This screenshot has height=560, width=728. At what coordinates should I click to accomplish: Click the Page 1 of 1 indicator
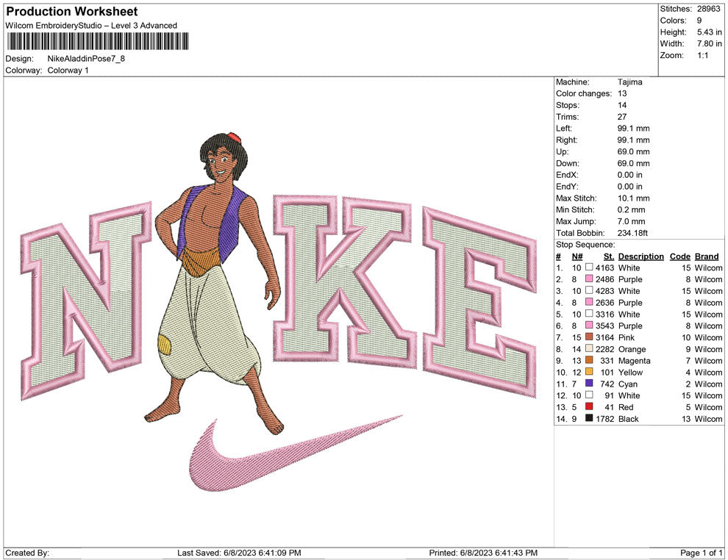click(x=701, y=553)
